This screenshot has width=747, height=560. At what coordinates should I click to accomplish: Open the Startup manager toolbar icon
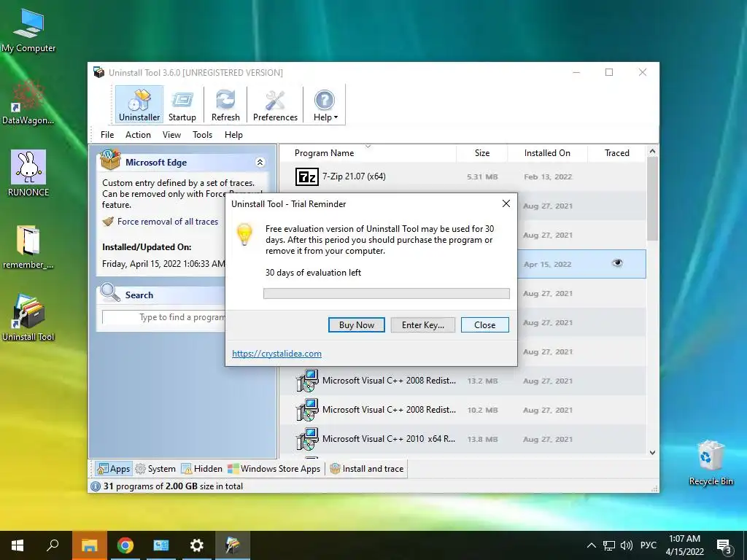(x=182, y=105)
